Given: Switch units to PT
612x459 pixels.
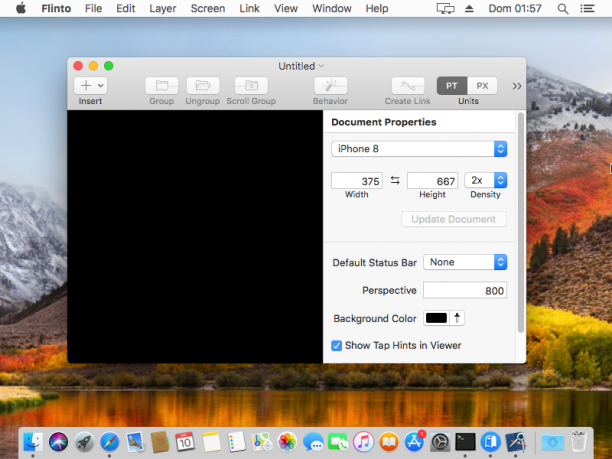Looking at the screenshot, I should pos(452,86).
